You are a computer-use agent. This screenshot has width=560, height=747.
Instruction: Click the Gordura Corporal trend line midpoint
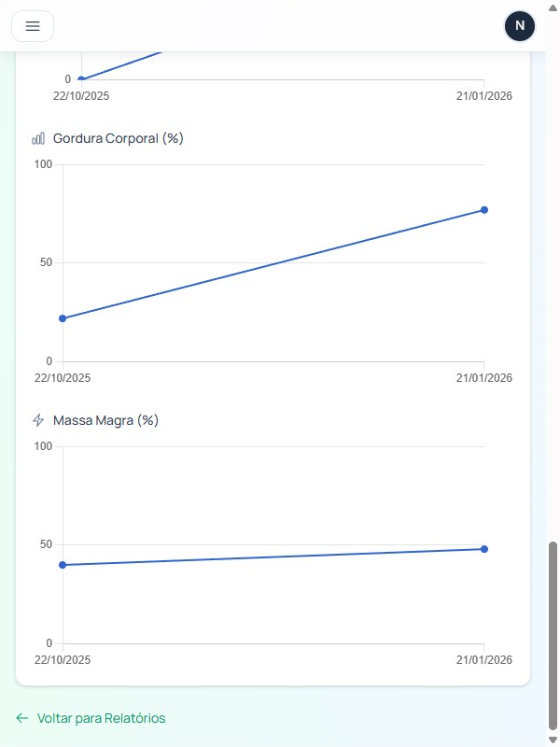click(273, 264)
